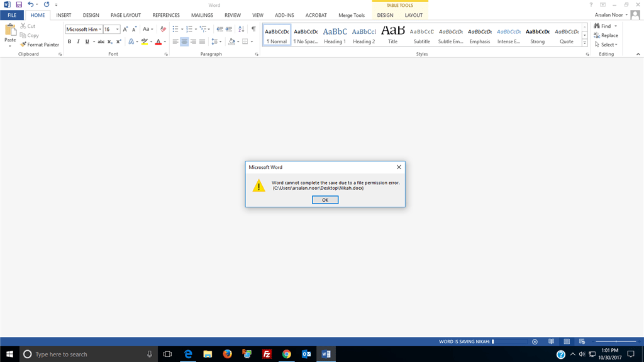Toggle Bold formatting
This screenshot has height=362, width=644.
(69, 41)
